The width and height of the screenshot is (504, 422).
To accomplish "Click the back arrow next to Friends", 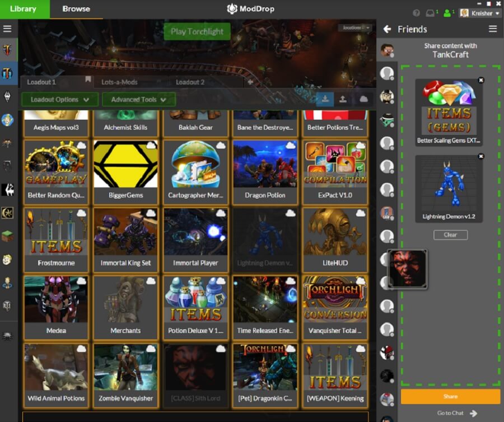I will pos(388,29).
